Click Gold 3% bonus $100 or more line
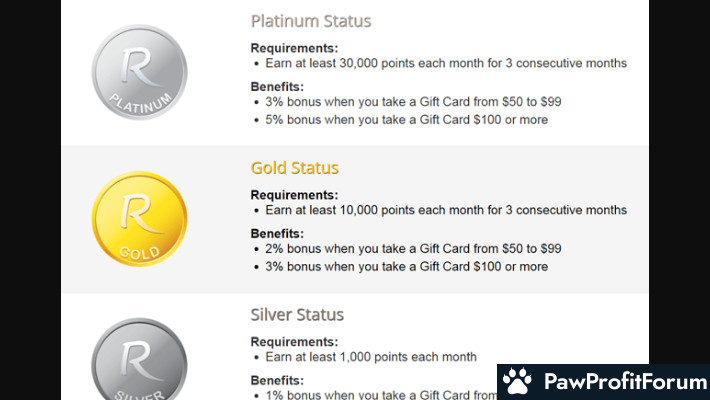 click(407, 266)
